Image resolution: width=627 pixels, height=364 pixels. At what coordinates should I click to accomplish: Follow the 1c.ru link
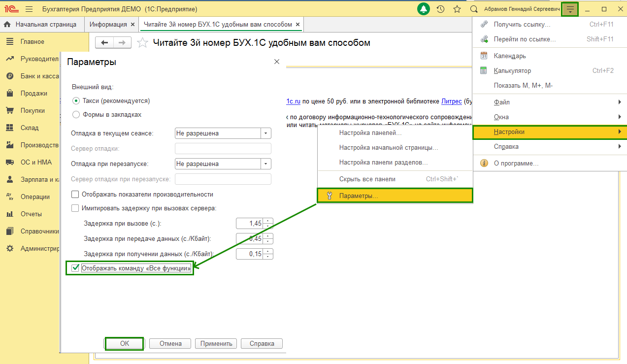point(293,101)
